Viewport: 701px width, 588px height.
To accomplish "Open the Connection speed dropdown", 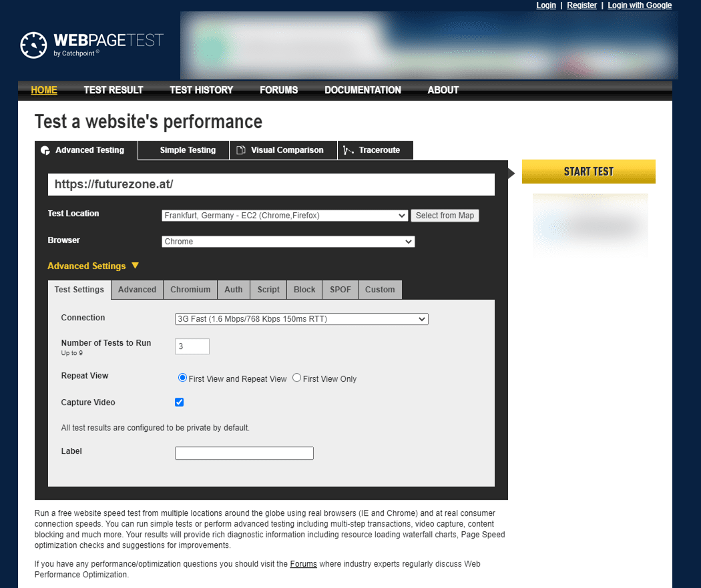I will click(302, 319).
